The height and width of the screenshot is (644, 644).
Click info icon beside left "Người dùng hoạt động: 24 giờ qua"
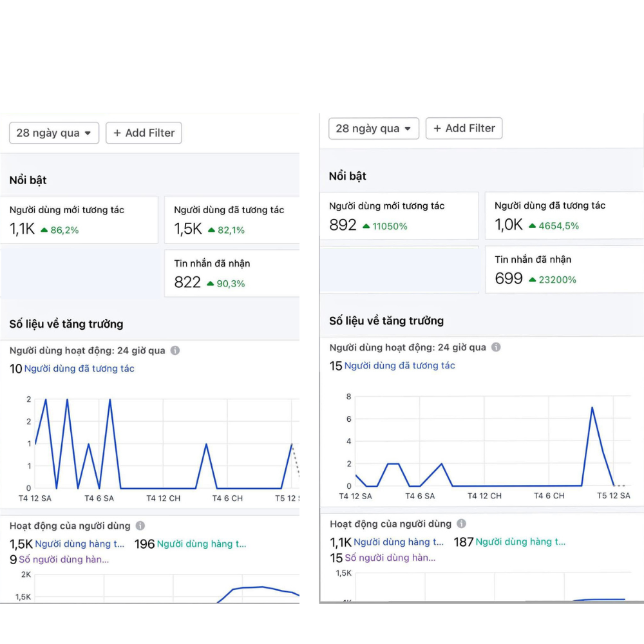[x=175, y=350]
